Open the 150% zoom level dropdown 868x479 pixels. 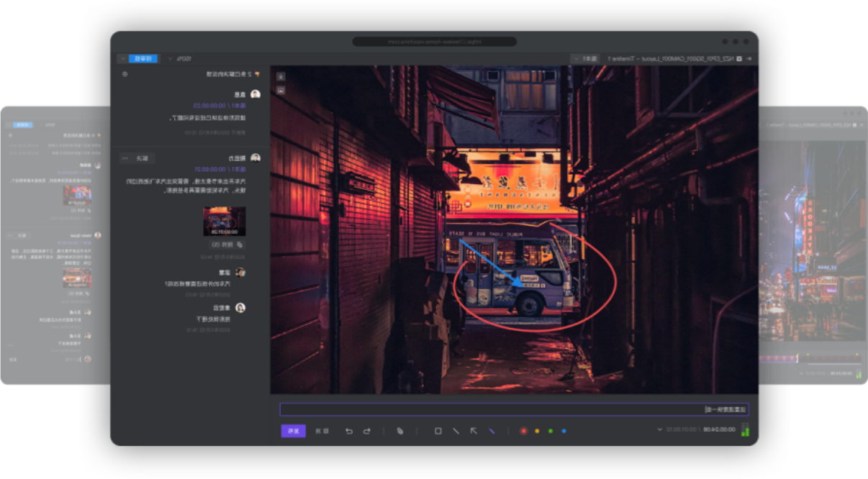tap(179, 58)
